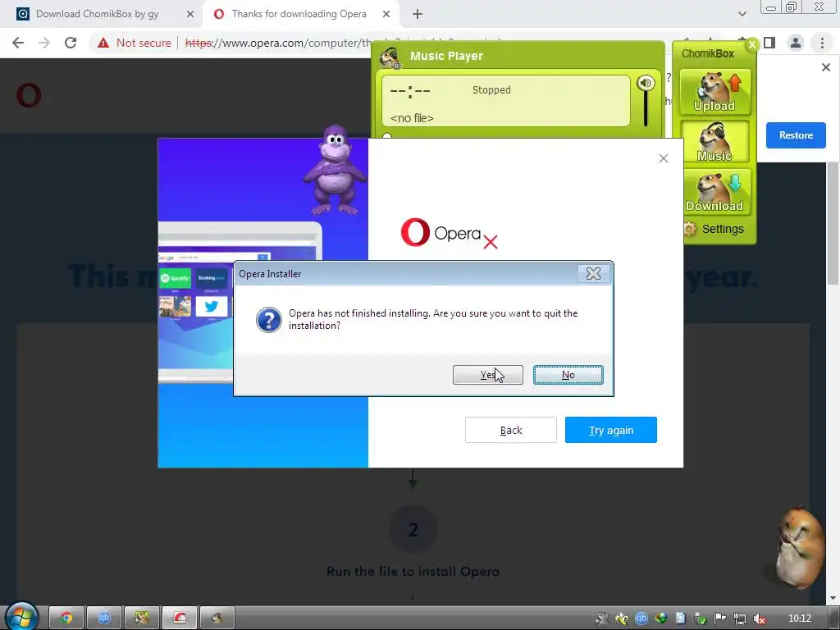
Task: Close the Opera setup window
Action: pos(663,158)
